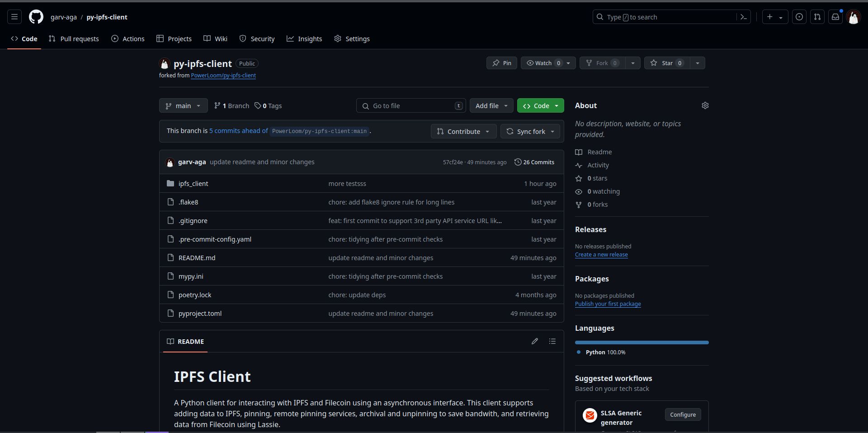View the 0 Tags list
This screenshot has width=868, height=433.
pyautogui.click(x=268, y=105)
